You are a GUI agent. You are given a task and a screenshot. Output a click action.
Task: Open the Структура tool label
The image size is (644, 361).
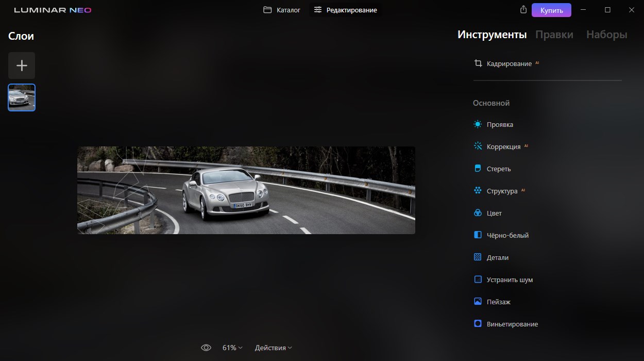tap(502, 191)
